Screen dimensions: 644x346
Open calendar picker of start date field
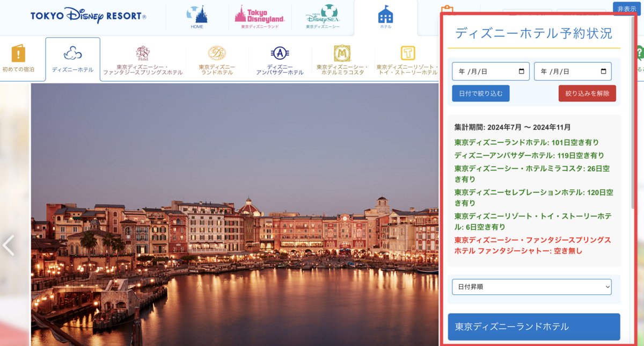(x=522, y=71)
